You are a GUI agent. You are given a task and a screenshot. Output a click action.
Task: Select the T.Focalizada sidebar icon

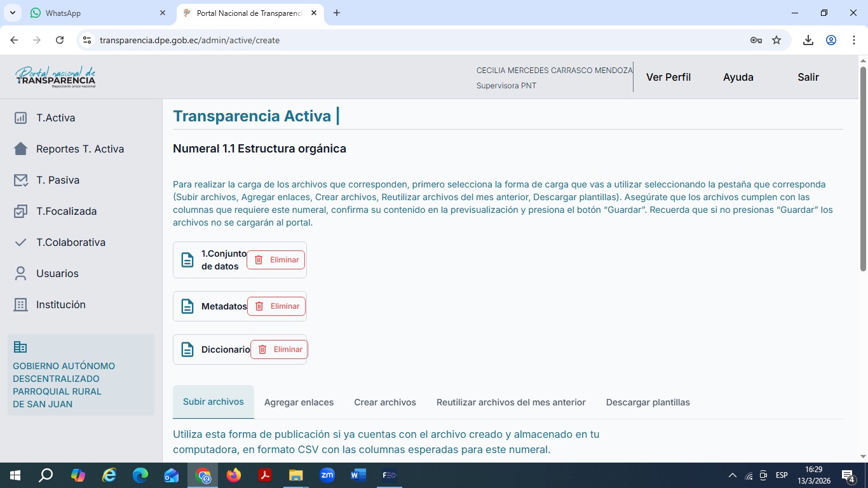point(21,211)
